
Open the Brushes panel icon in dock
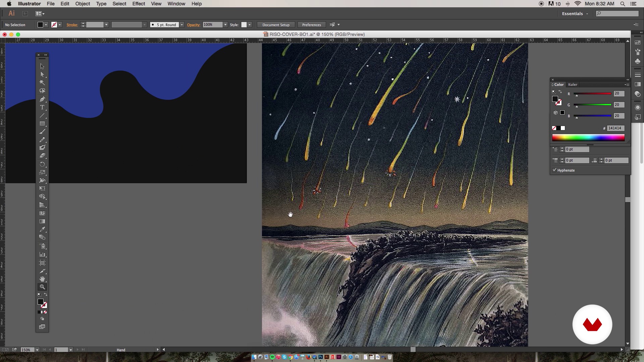638,52
